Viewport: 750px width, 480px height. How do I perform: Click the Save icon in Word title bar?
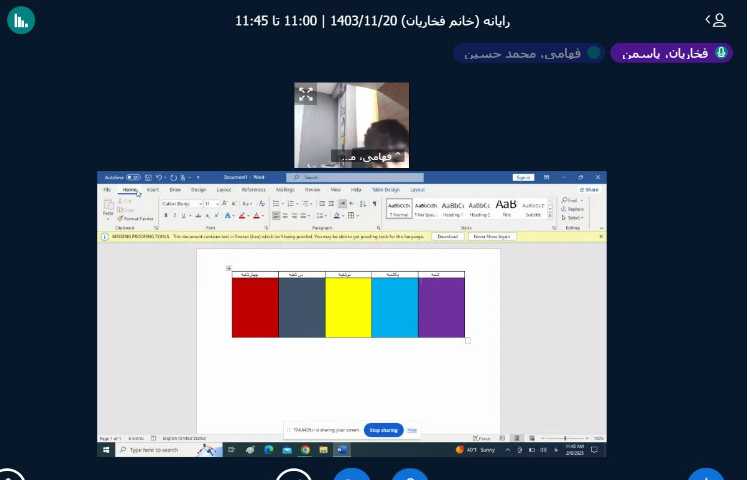pyautogui.click(x=148, y=177)
